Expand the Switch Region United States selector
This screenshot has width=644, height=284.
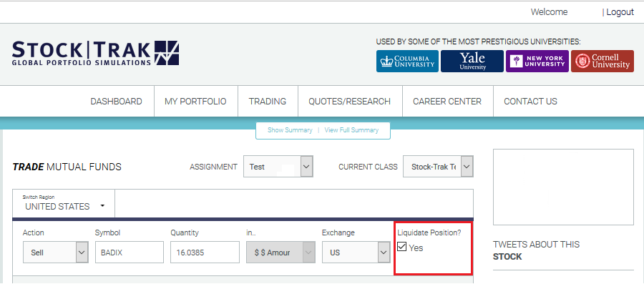(x=64, y=203)
